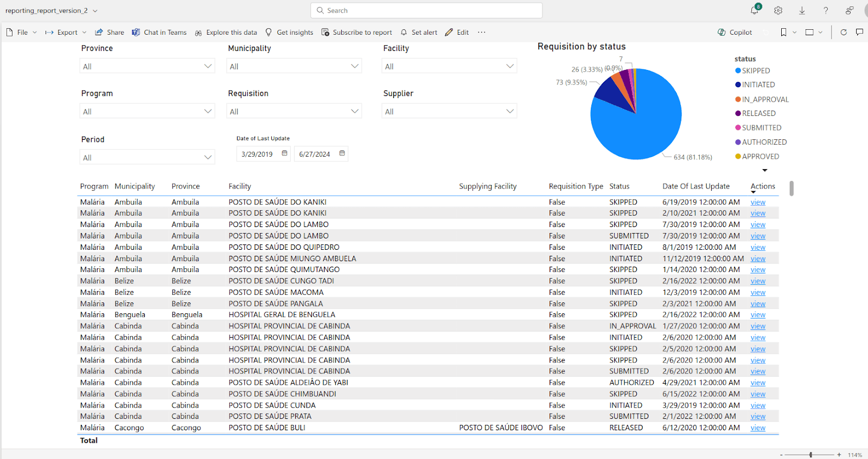Viewport: 868px width, 459px height.
Task: Expand view options chevron
Action: (x=820, y=33)
